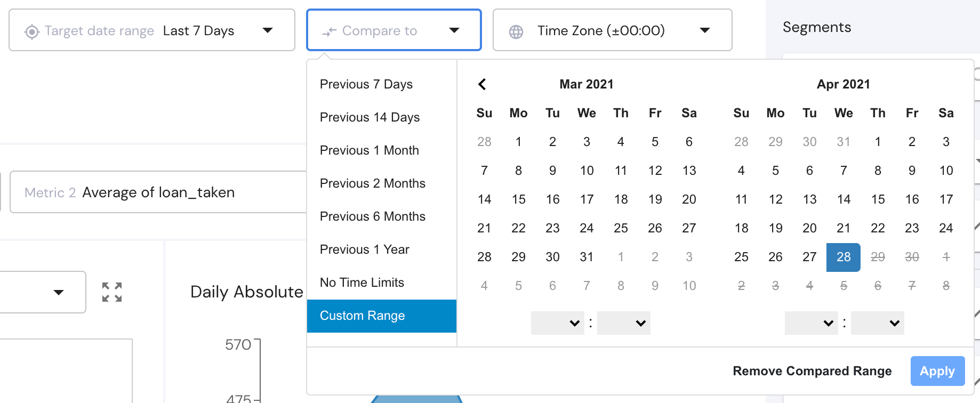
Task: Click the Mar 2021 month title
Action: pos(587,84)
